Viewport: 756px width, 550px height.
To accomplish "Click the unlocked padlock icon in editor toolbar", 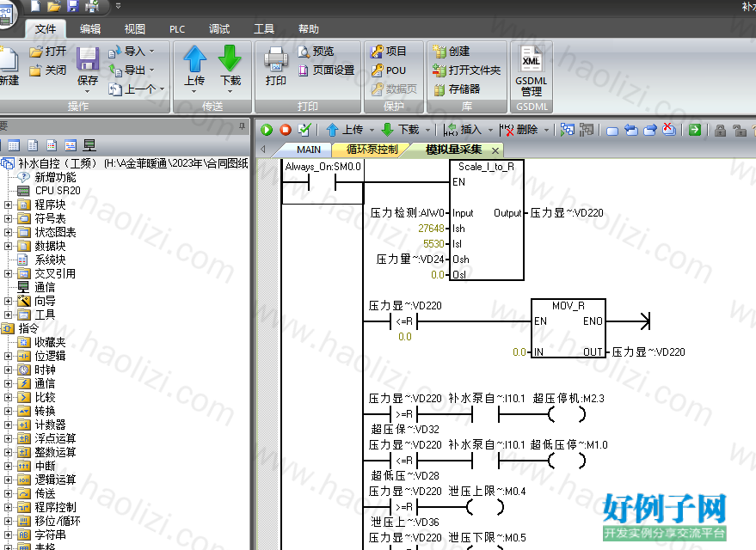I will click(x=739, y=130).
